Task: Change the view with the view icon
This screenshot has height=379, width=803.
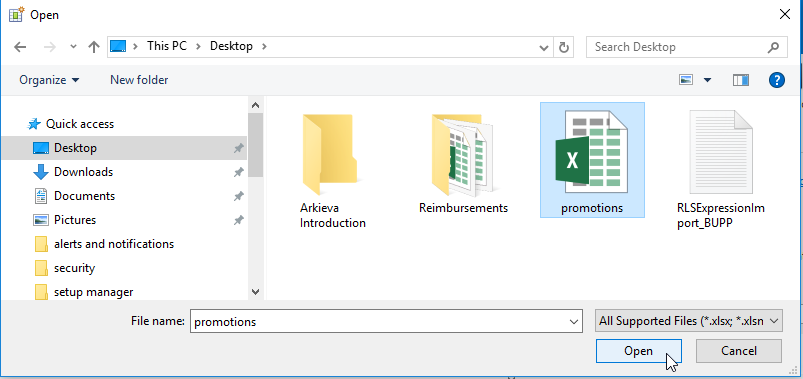Action: point(686,80)
